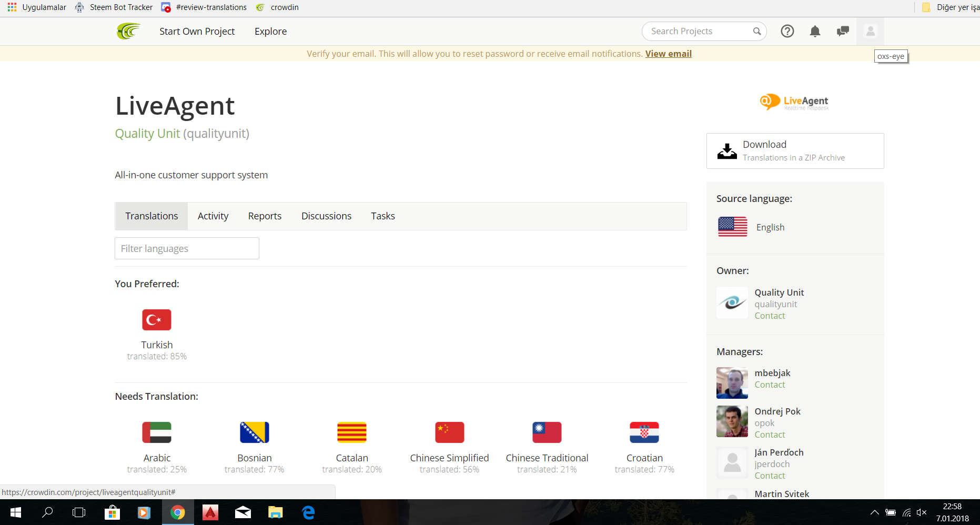Contact manager Ondrej Pok
The height and width of the screenshot is (525, 980).
click(770, 435)
